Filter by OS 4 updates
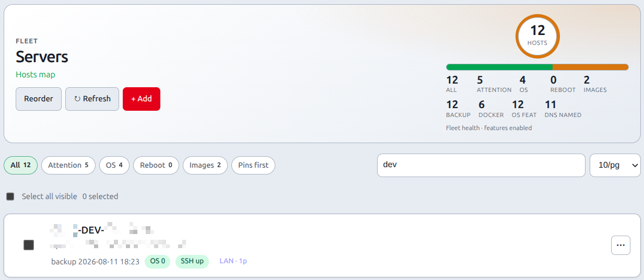The height and width of the screenshot is (280, 644). [114, 165]
